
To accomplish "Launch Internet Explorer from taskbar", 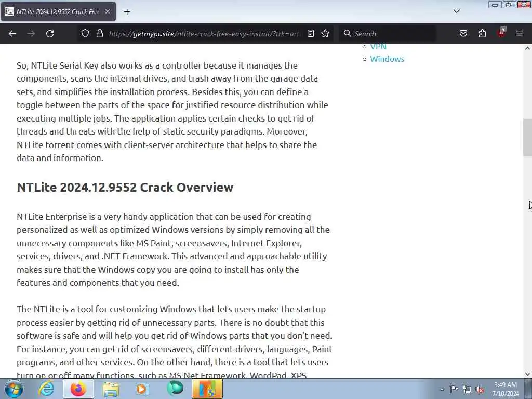I will [x=46, y=389].
